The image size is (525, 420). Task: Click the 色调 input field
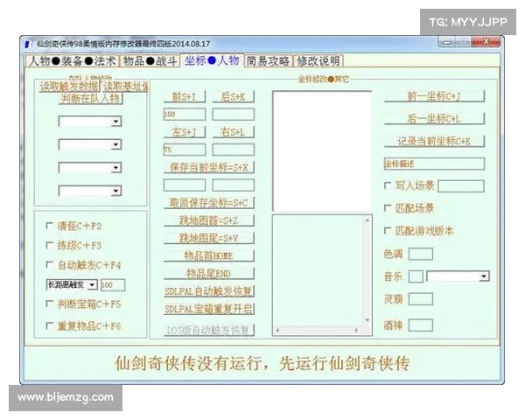tap(421, 254)
